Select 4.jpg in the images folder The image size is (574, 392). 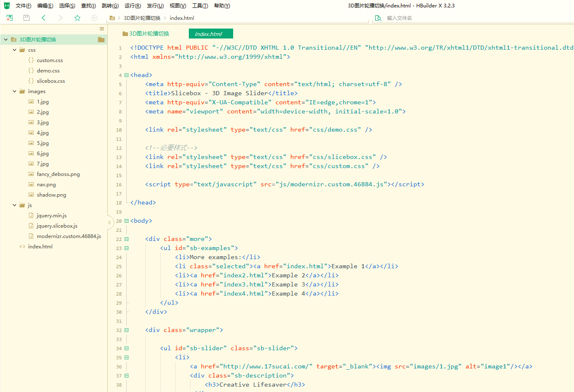click(43, 133)
